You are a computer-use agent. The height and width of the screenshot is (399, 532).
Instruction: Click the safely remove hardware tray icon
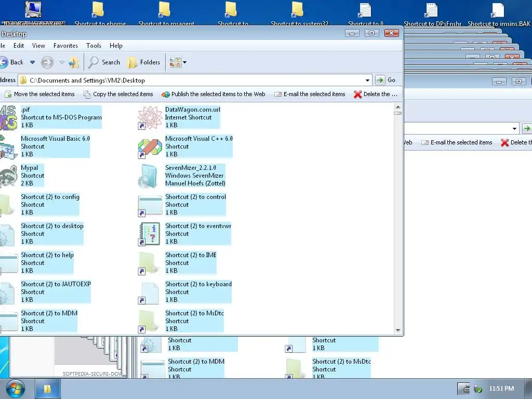coord(478,389)
